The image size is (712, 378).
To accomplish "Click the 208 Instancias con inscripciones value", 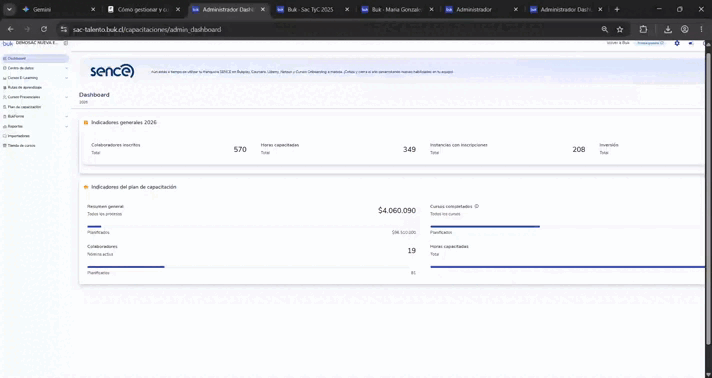I will tap(578, 149).
